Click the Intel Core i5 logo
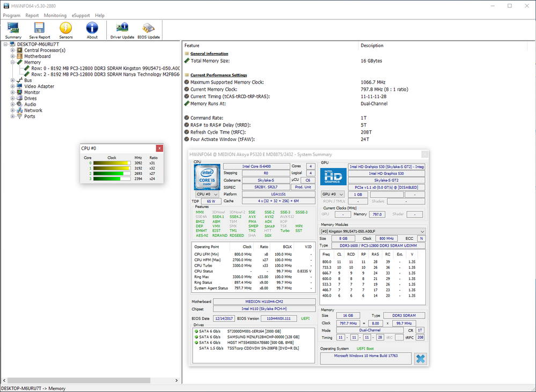This screenshot has height=392, width=536. pyautogui.click(x=206, y=177)
